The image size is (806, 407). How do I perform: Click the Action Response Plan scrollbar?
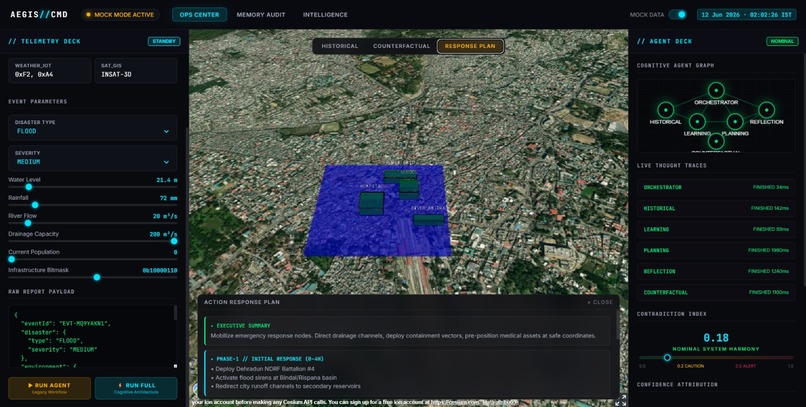click(x=617, y=324)
